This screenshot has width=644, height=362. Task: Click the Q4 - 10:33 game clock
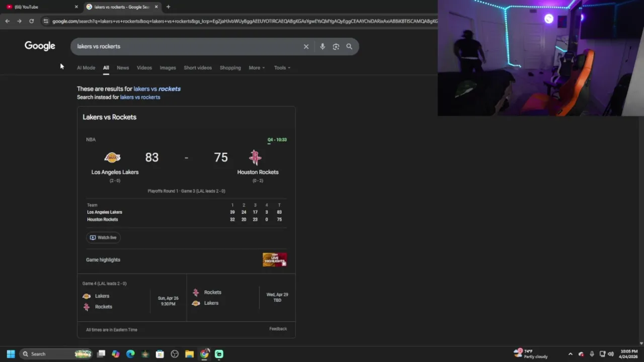[277, 140]
